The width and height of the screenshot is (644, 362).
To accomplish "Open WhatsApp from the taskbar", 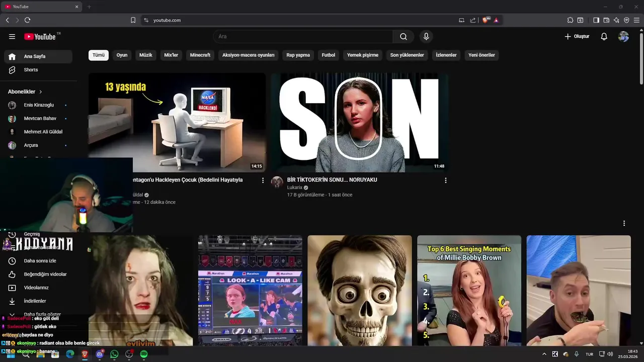I will coord(114,354).
